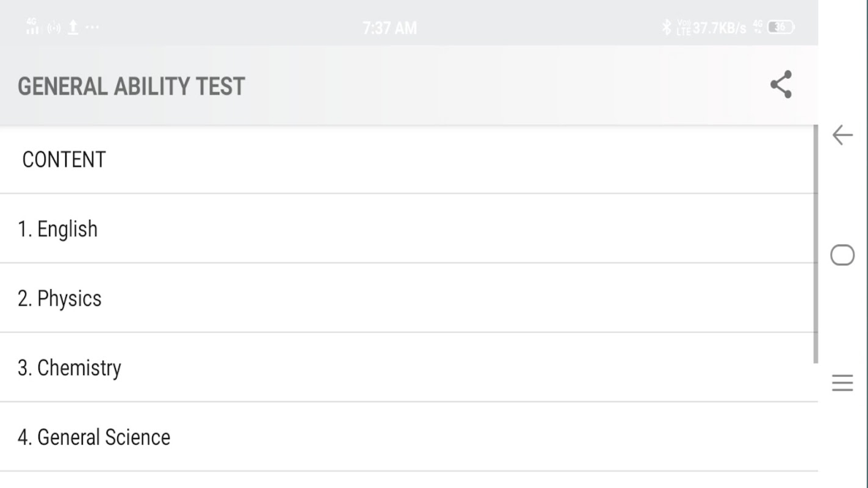The image size is (868, 488).
Task: Tap the share icon in the header
Action: click(781, 85)
